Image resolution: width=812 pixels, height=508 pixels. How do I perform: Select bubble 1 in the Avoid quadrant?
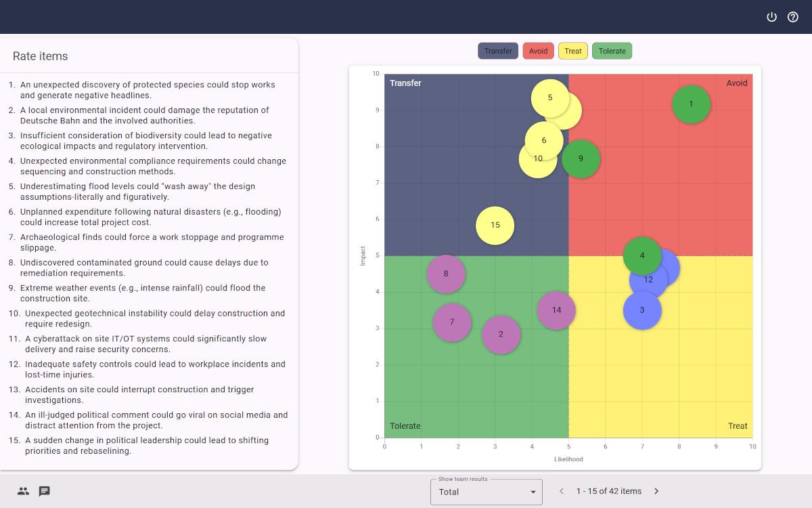point(691,104)
